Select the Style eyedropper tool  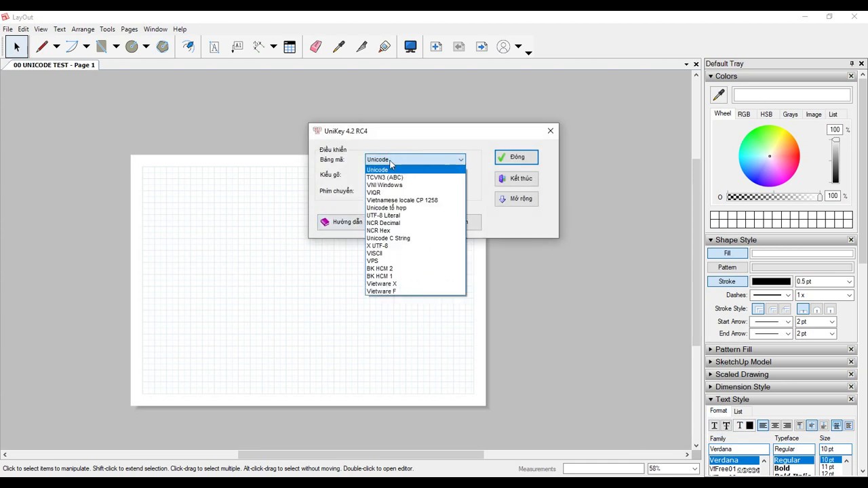point(339,47)
